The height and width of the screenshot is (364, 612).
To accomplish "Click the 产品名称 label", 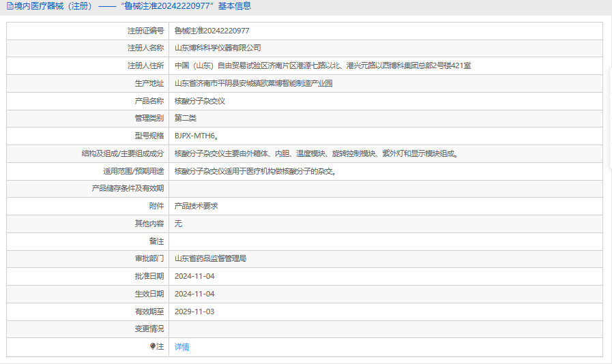I will [149, 101].
